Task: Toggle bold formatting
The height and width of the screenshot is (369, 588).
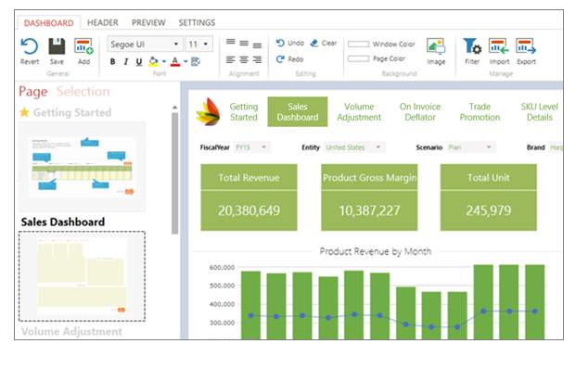Action: coord(112,61)
